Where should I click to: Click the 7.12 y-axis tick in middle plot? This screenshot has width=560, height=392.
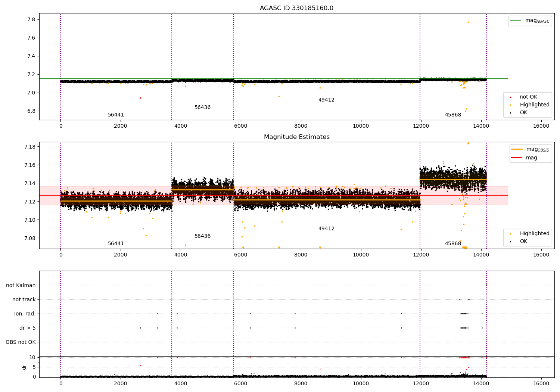coord(30,202)
